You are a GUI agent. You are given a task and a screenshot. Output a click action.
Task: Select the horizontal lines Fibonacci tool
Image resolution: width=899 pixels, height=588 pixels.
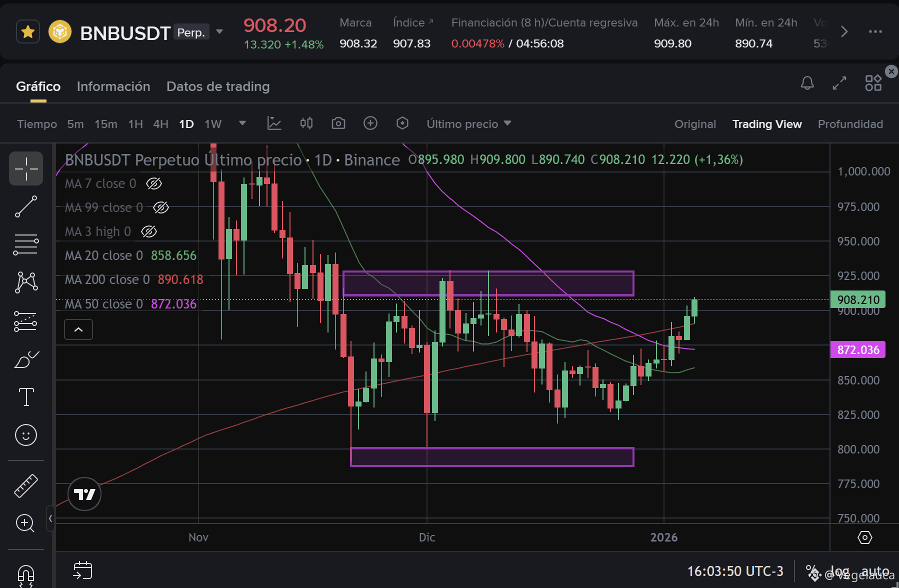(x=26, y=244)
